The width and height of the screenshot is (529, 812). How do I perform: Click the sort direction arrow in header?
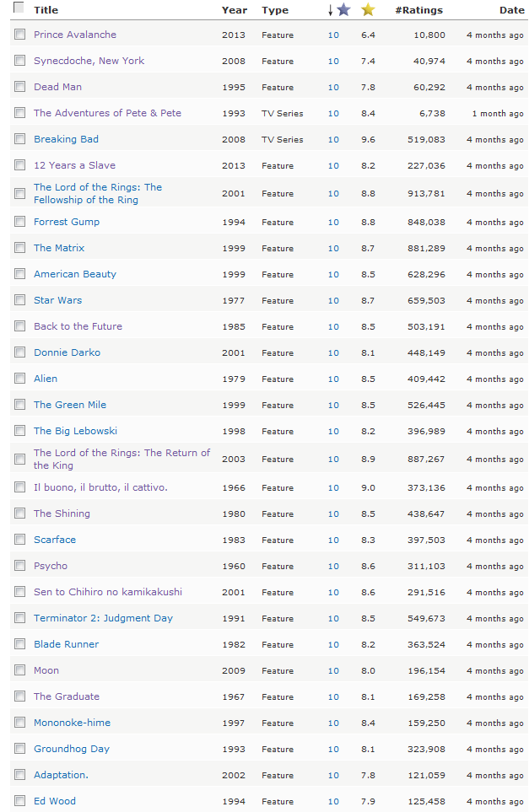click(x=330, y=11)
